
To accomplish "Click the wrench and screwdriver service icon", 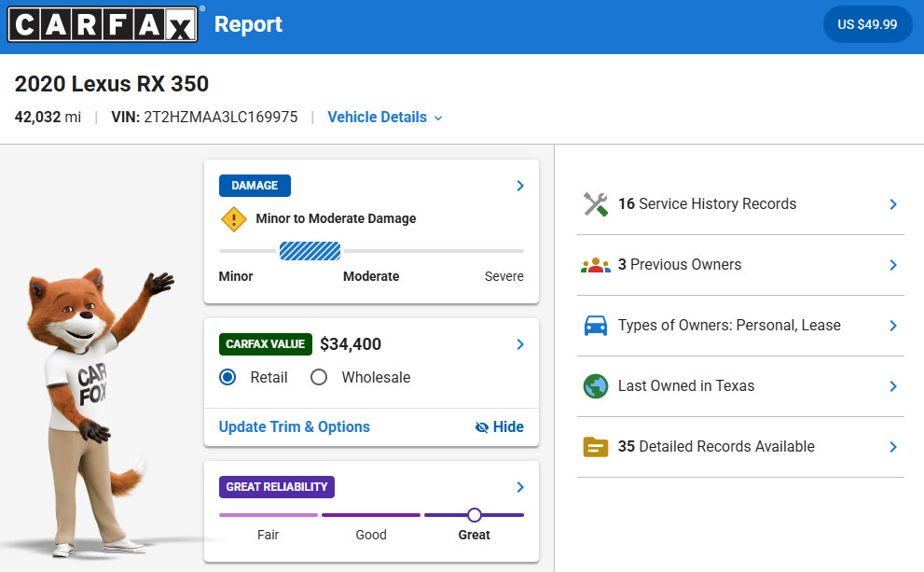I will [x=596, y=204].
